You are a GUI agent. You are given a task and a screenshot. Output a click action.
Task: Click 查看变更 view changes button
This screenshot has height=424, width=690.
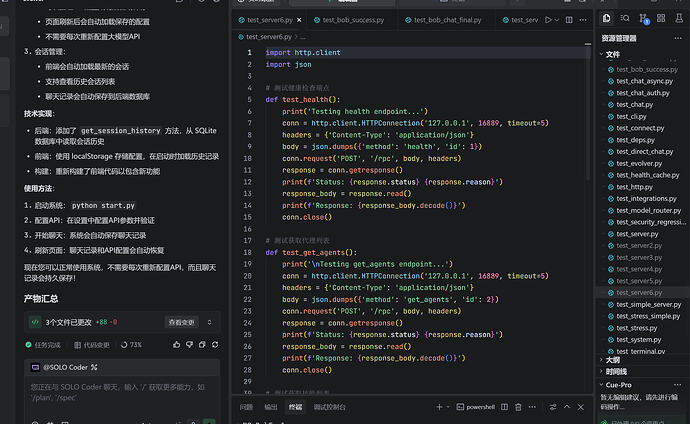click(181, 322)
